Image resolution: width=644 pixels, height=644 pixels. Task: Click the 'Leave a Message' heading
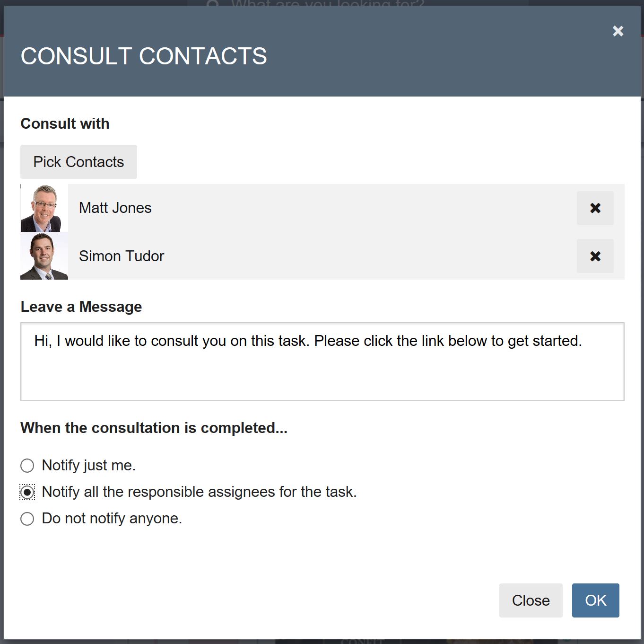[x=81, y=307]
